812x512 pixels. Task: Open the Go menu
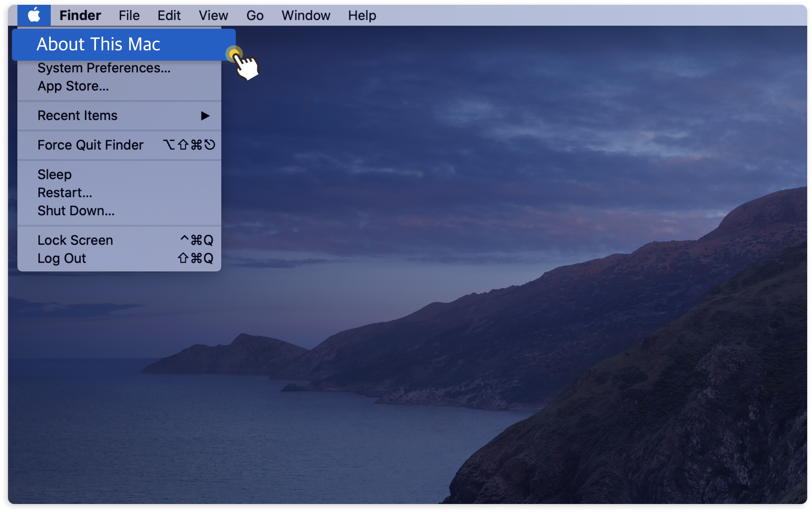(x=255, y=15)
